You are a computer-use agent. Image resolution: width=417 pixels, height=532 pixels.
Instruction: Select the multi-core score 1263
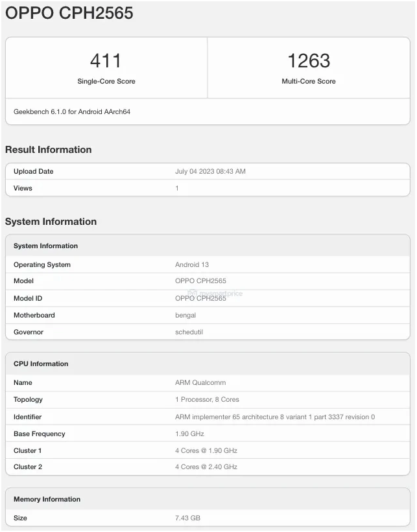point(309,61)
